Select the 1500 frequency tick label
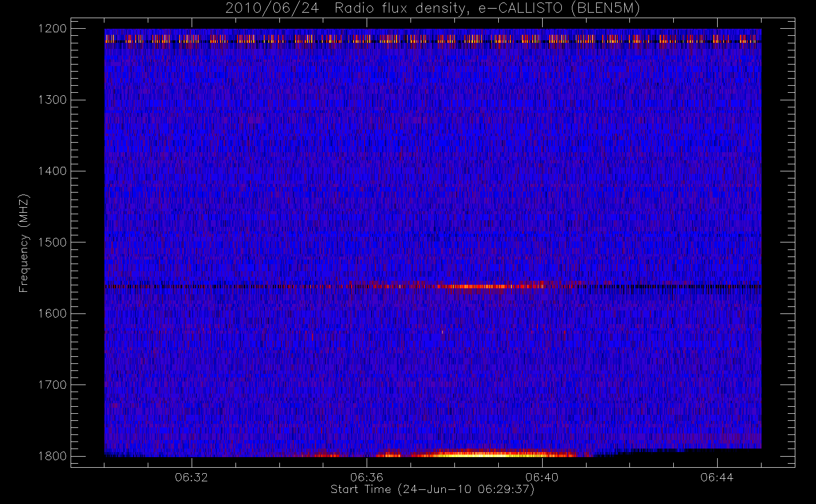The image size is (816, 504). 52,242
